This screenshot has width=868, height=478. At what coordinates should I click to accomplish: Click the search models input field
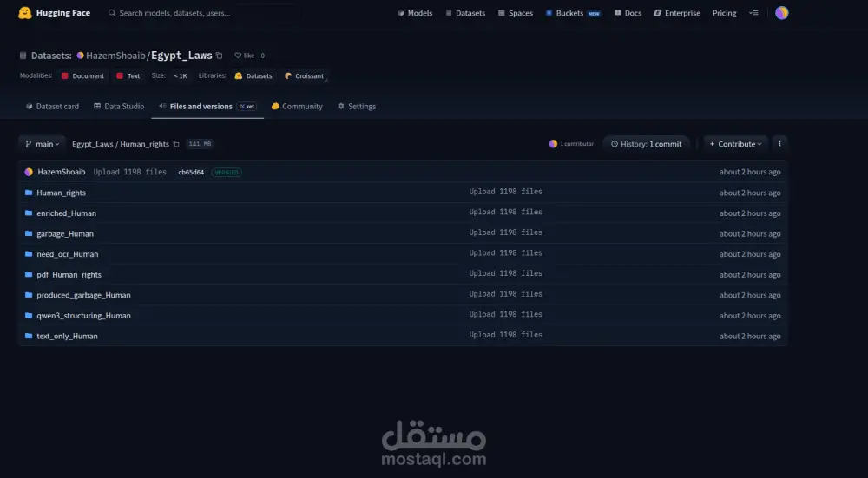203,13
